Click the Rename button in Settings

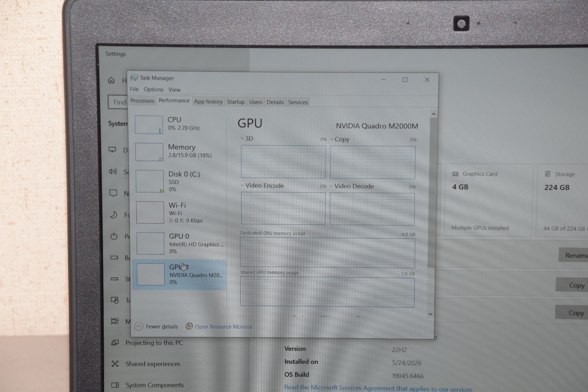pyautogui.click(x=574, y=255)
